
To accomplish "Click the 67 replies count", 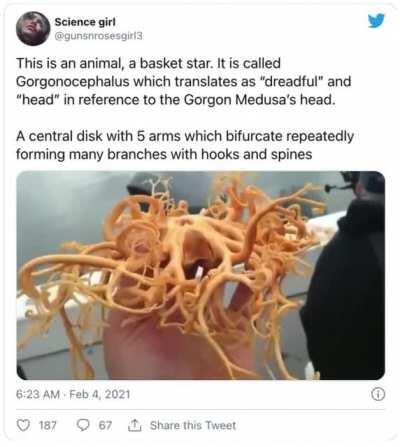I will pos(105,426).
